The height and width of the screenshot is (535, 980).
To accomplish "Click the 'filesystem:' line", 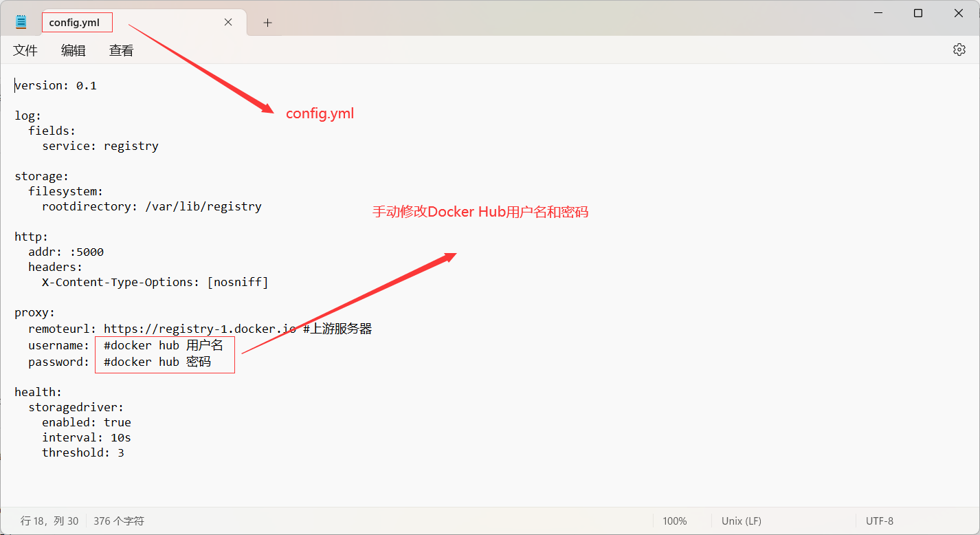I will [x=66, y=191].
